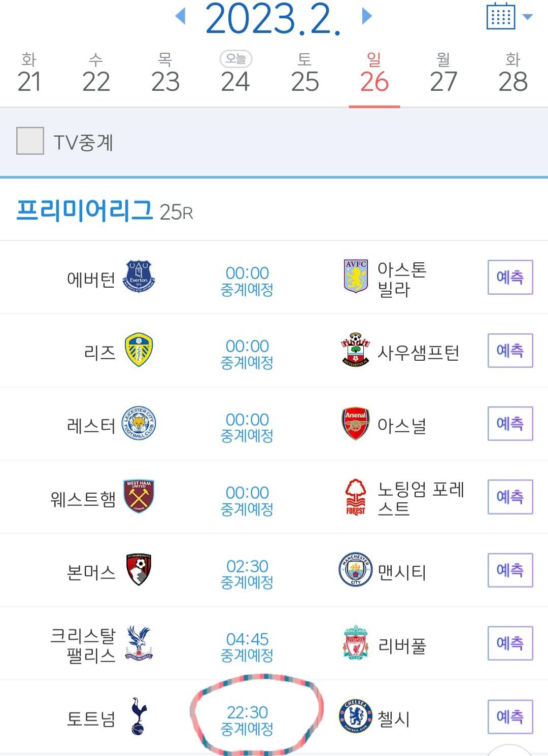Screen dimensions: 548x756
Task: Go to next month with right arrow
Action: [367, 17]
